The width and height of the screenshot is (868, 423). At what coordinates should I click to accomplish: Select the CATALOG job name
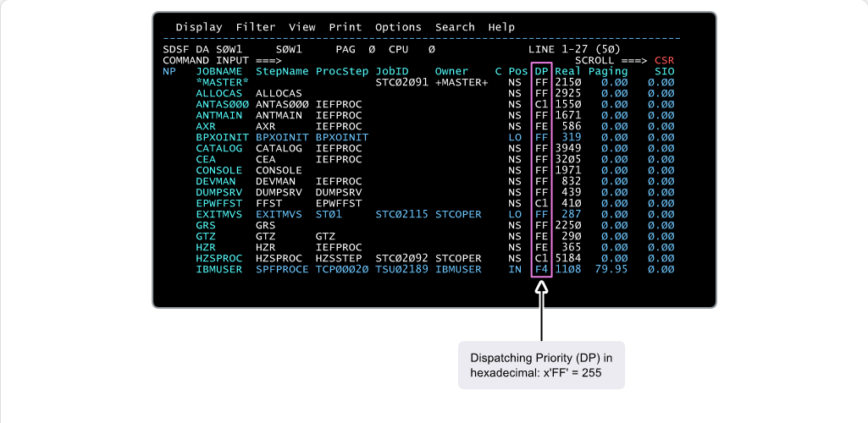coord(218,148)
